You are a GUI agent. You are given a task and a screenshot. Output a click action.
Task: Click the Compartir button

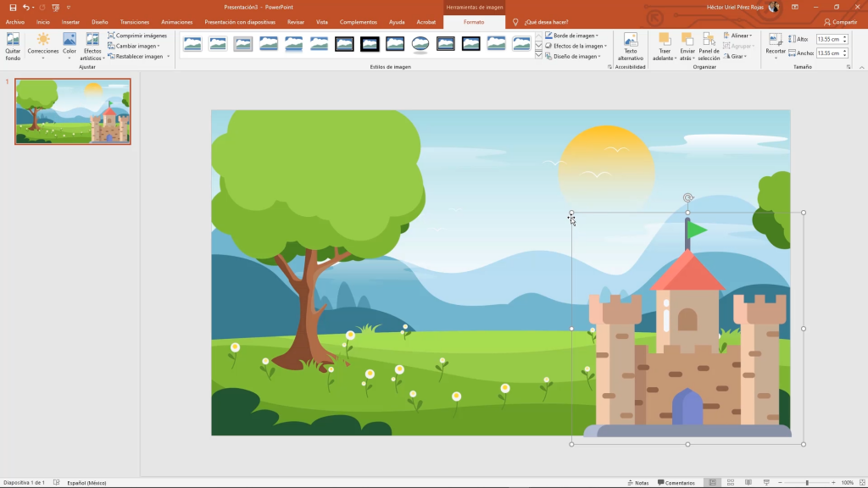click(840, 22)
